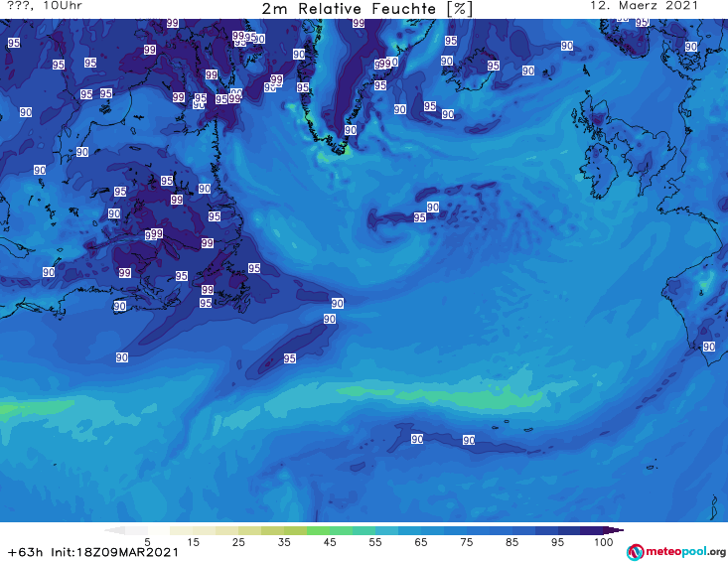This screenshot has width=728, height=562.
Task: Click the 45 tick label on color scale
Action: pos(330,542)
